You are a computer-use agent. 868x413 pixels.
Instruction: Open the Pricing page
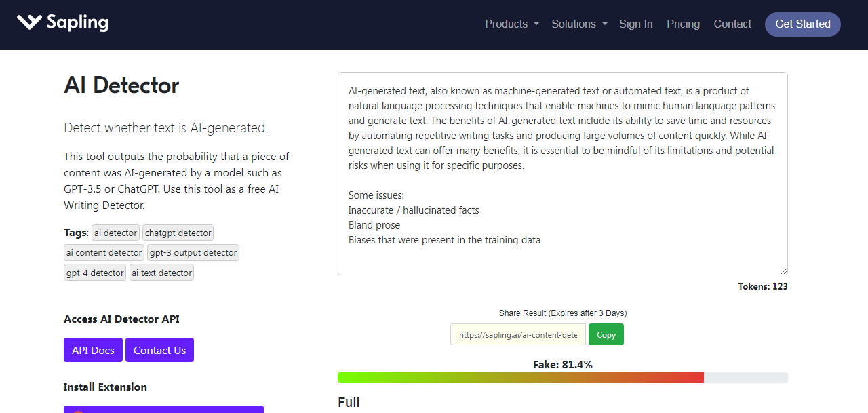click(683, 24)
